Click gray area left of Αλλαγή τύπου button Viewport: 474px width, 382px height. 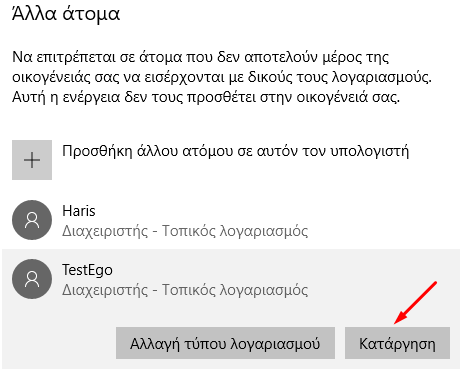point(59,343)
